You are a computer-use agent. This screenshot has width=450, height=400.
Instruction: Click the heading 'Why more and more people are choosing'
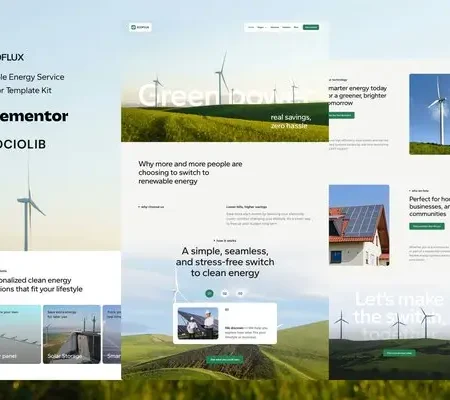click(x=190, y=172)
